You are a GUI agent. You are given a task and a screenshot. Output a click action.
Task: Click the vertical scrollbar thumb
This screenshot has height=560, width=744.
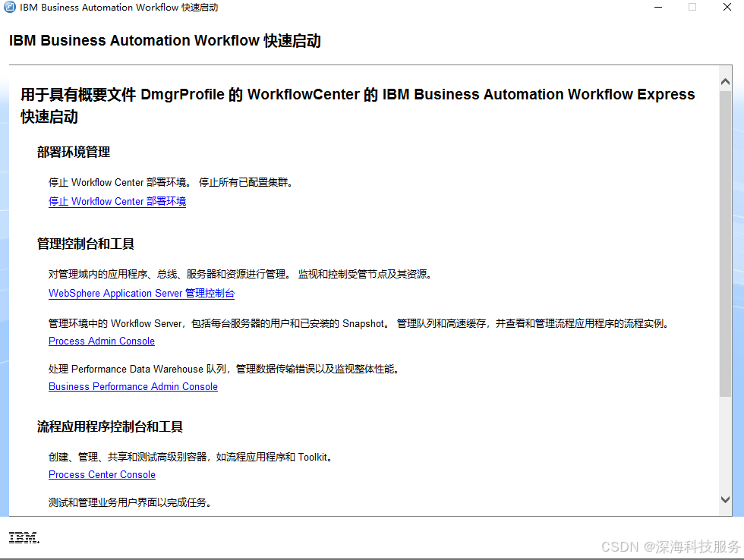[x=725, y=244]
